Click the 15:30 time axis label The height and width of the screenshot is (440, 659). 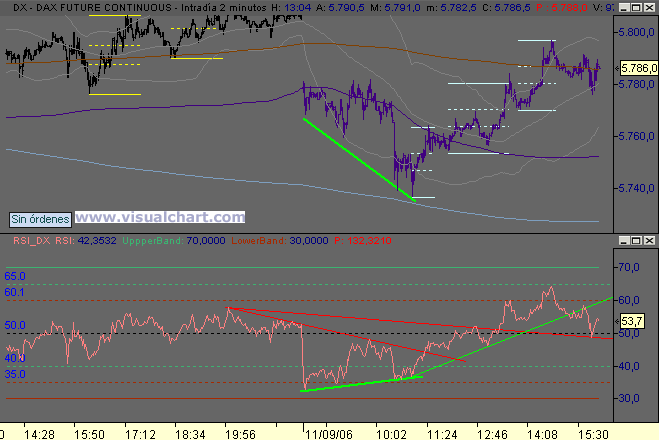click(x=593, y=434)
